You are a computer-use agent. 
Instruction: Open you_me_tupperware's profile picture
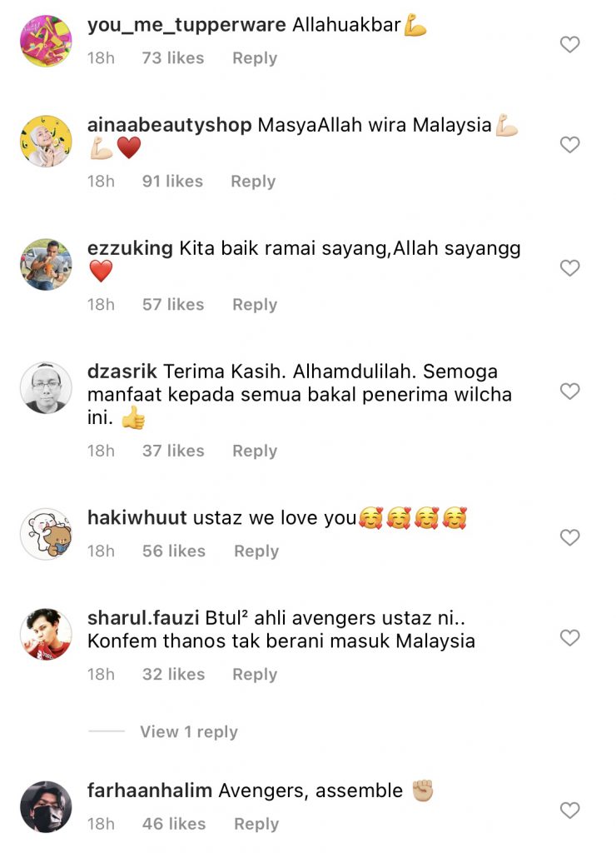[x=47, y=41]
